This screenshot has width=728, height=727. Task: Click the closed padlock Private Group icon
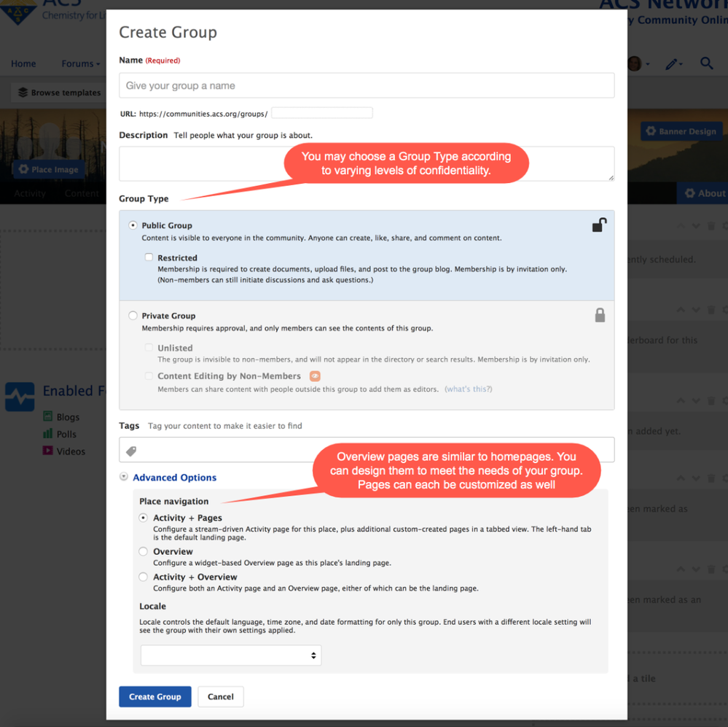(600, 315)
